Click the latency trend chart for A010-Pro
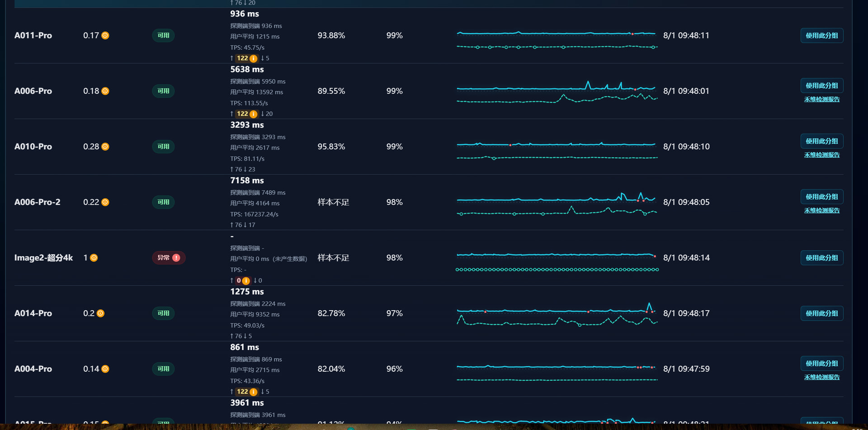This screenshot has height=430, width=868. pos(557,151)
